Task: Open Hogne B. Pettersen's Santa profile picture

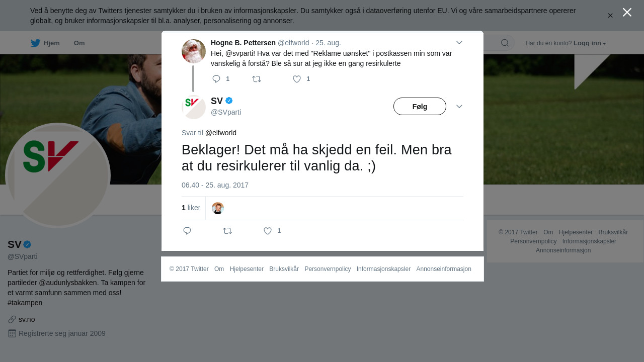Action: [x=194, y=51]
